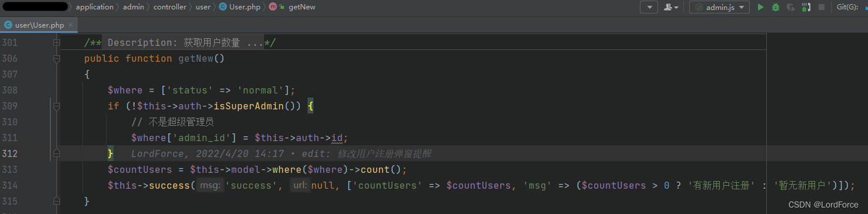Click line number 314 in the gutter

[9, 185]
